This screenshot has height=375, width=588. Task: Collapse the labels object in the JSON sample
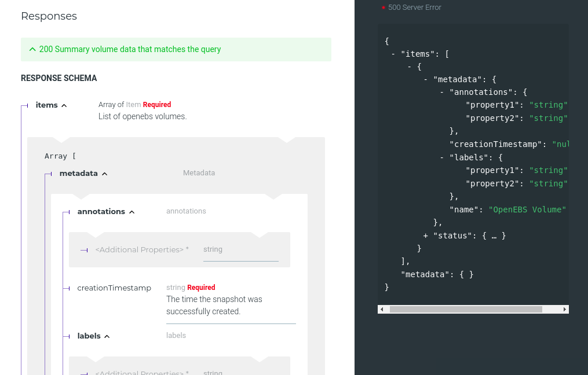click(441, 157)
